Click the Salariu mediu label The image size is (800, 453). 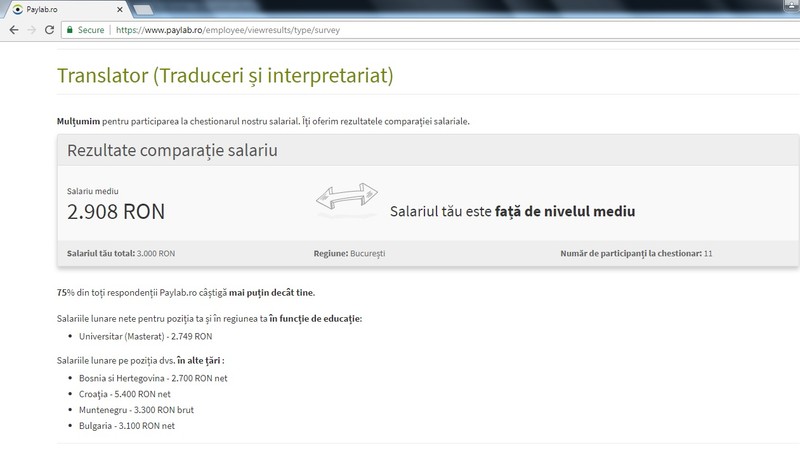point(92,191)
